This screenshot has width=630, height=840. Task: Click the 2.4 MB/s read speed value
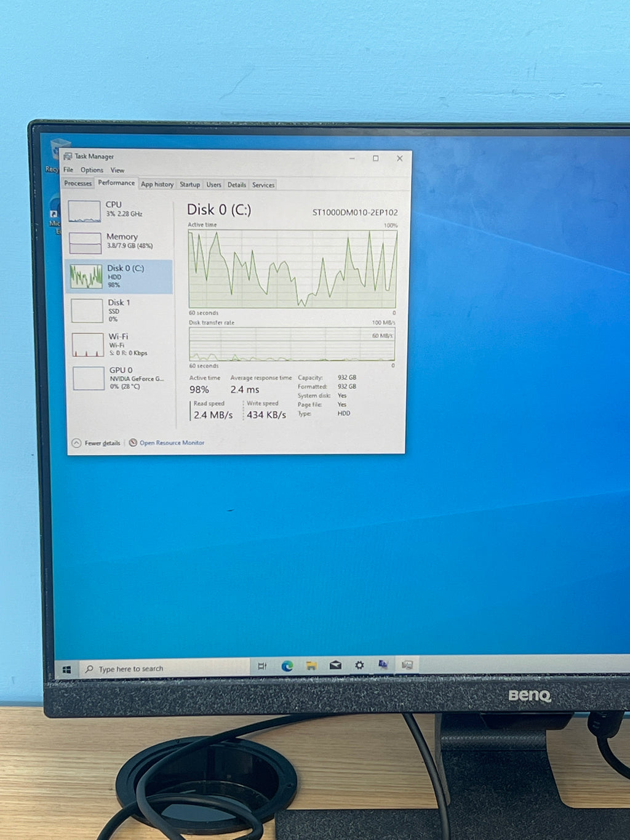(213, 415)
